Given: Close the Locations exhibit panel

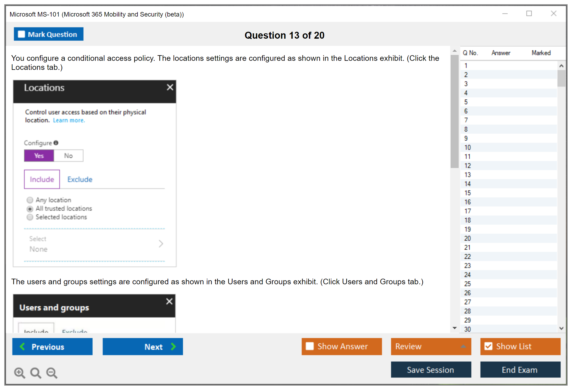Looking at the screenshot, I should tap(170, 87).
